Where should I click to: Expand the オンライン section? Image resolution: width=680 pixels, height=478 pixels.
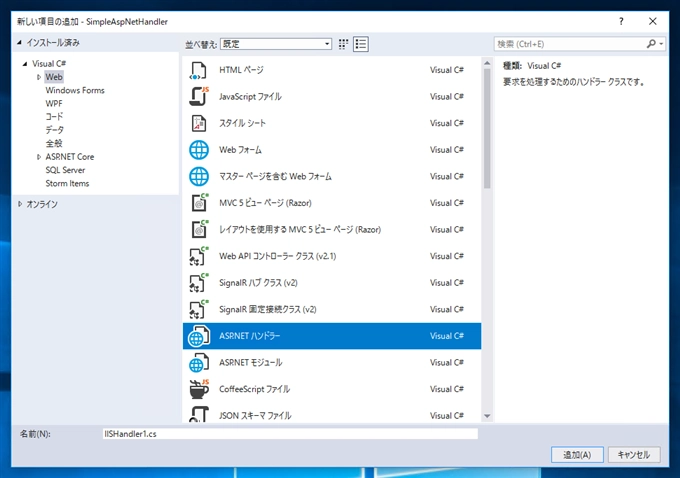[x=20, y=204]
